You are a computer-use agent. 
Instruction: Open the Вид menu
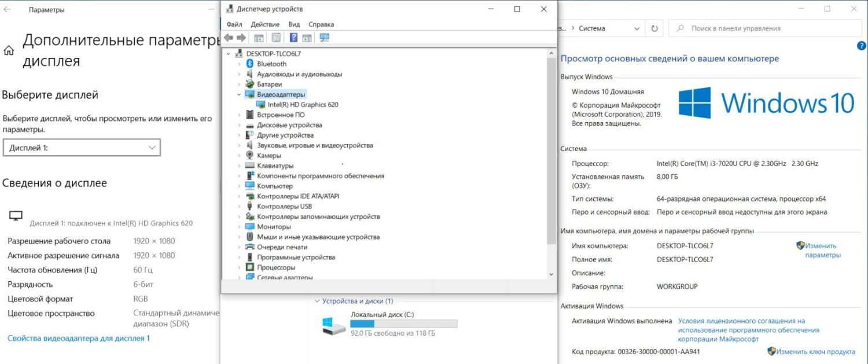coord(294,24)
